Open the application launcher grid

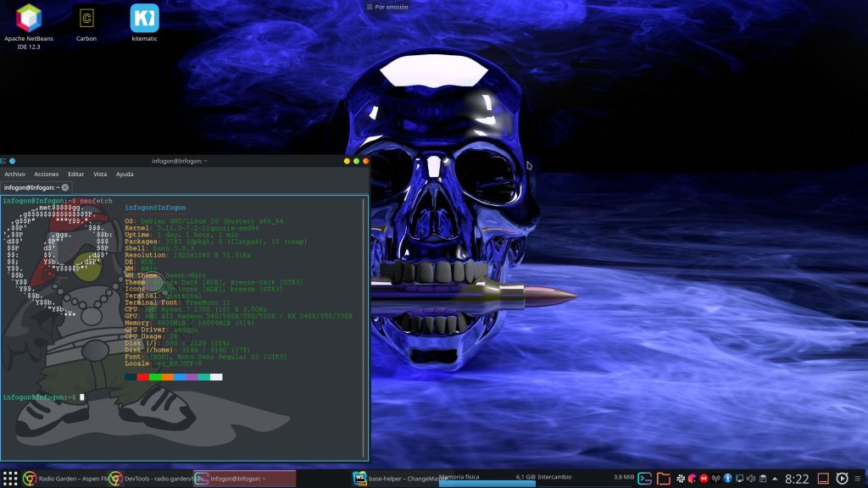10,479
